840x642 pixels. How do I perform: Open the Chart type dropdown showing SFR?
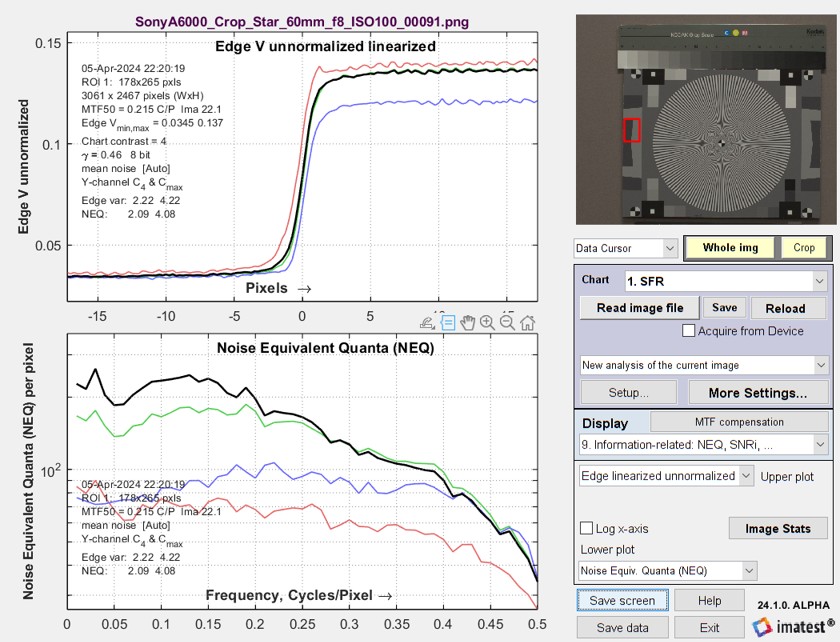click(x=726, y=281)
